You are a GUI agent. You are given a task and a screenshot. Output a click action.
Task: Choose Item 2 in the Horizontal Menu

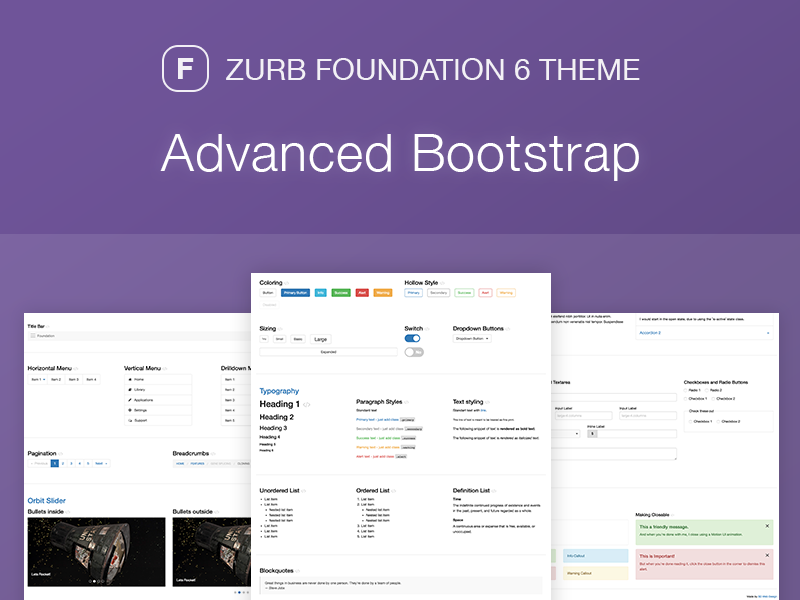[56, 380]
